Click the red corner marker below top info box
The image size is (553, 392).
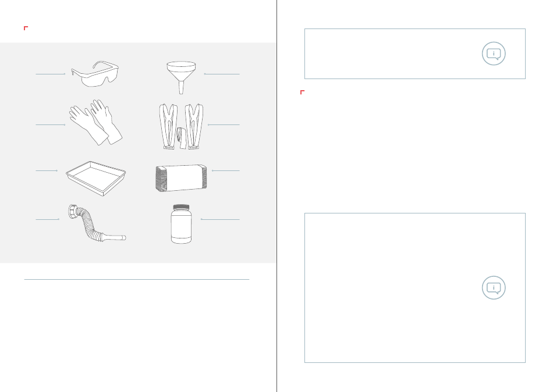tap(302, 92)
